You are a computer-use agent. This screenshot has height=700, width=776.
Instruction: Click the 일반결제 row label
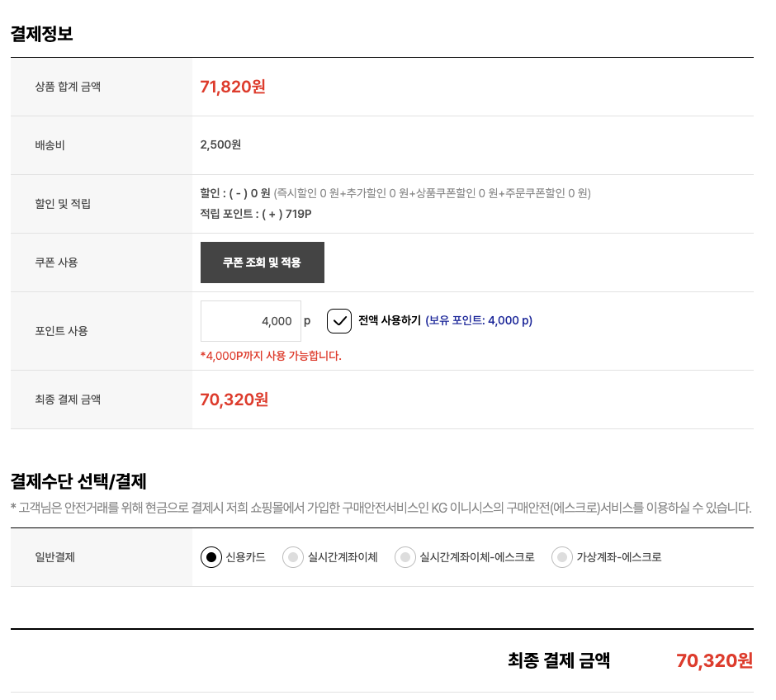(x=55, y=557)
